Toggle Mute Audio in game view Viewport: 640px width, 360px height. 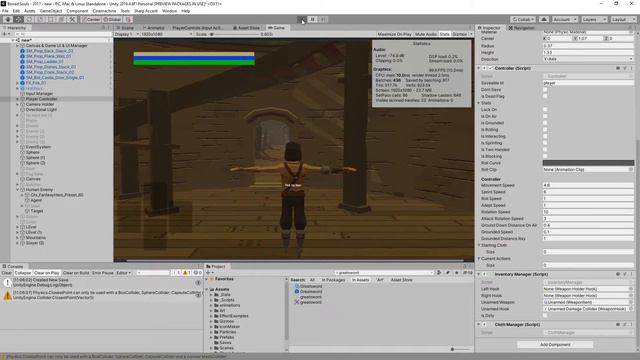point(426,34)
